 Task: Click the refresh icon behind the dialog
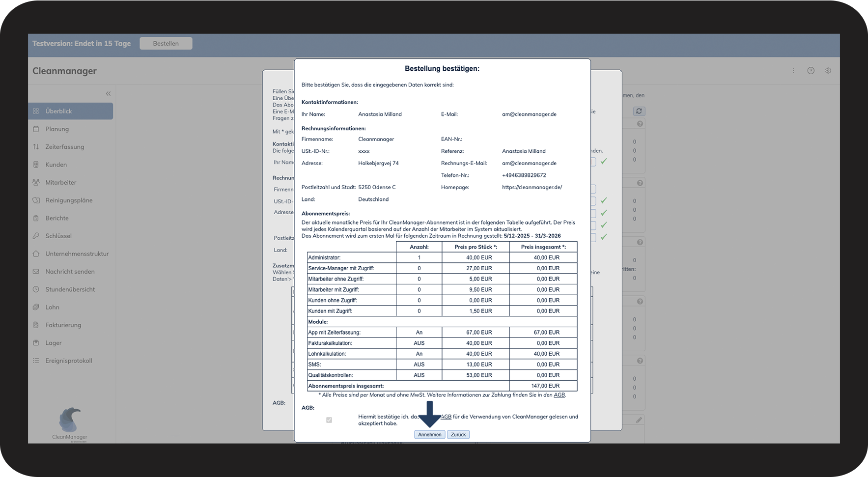pos(639,111)
